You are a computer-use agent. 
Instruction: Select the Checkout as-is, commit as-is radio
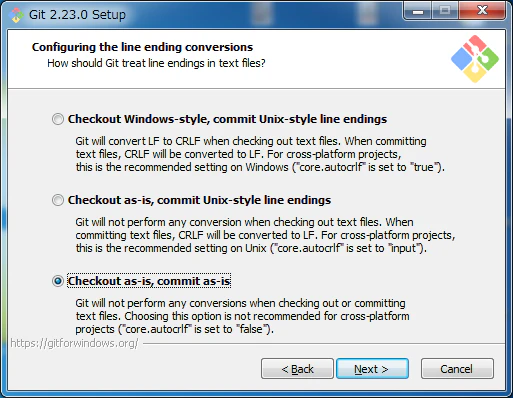pyautogui.click(x=58, y=281)
